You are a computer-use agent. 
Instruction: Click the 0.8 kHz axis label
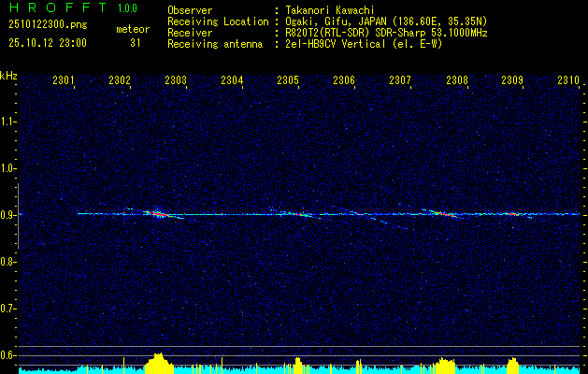tap(8, 262)
